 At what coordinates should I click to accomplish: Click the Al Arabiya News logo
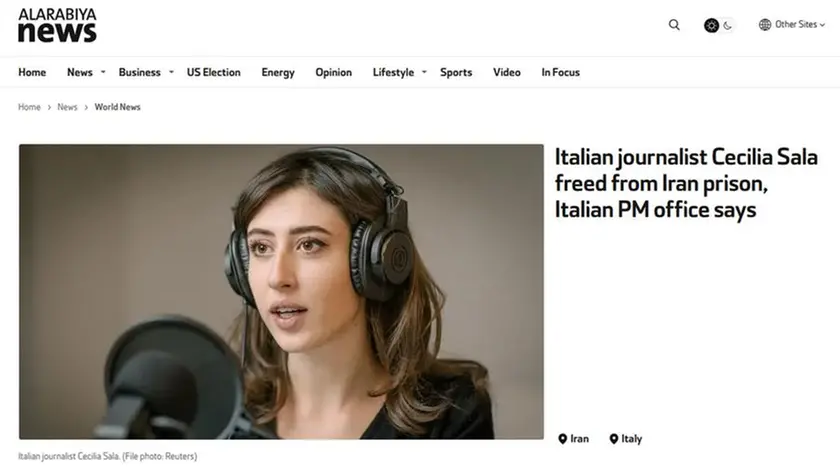tap(57, 25)
